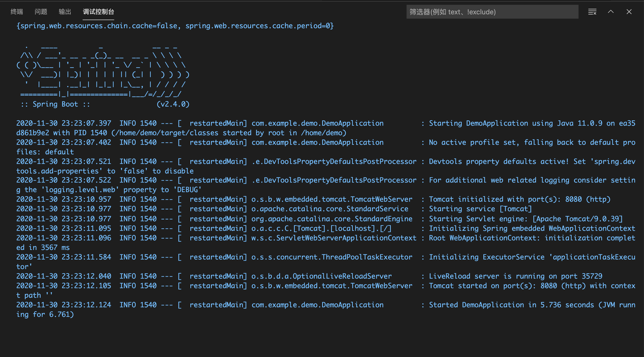Image resolution: width=644 pixels, height=357 pixels.
Task: Select the 'Initializing ExecutorService' log message
Action: (x=486, y=257)
